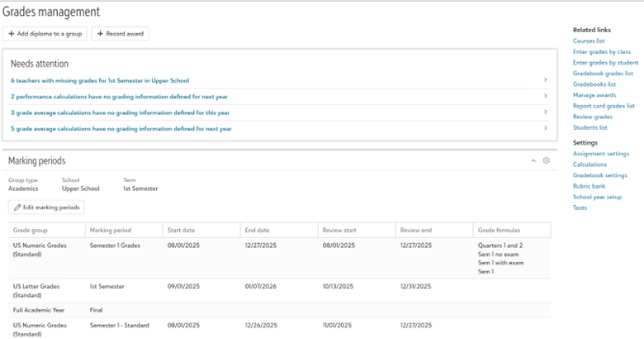644x339 pixels.
Task: Open the Rubric bank link
Action: [x=589, y=186]
